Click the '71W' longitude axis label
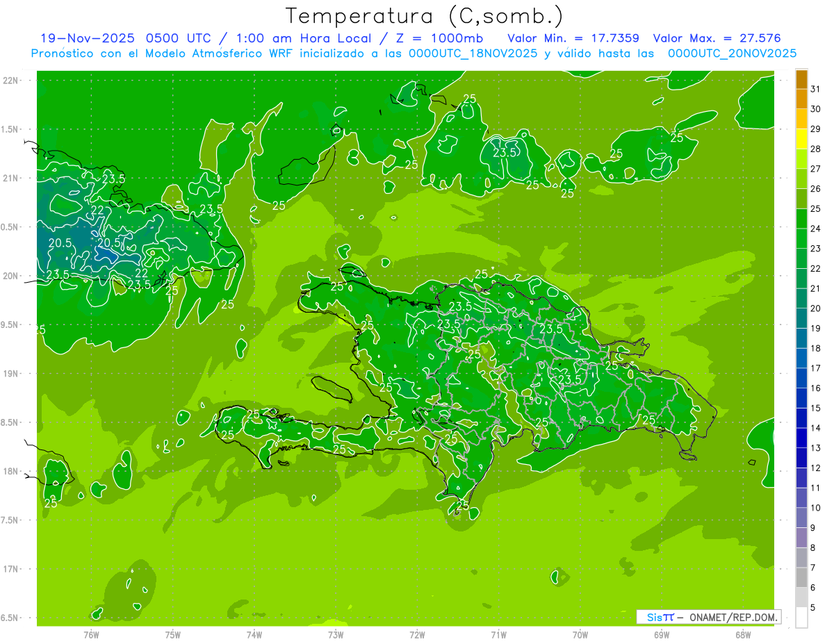 (498, 634)
